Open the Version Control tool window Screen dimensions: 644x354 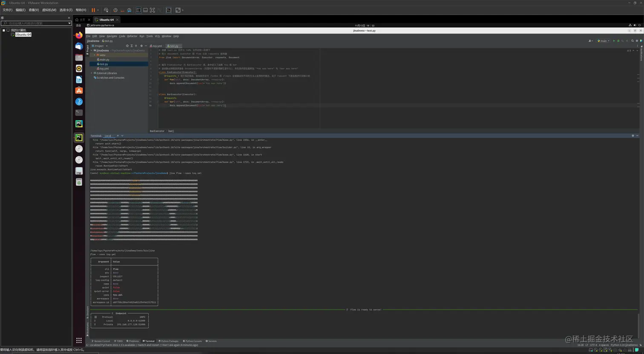(101, 341)
